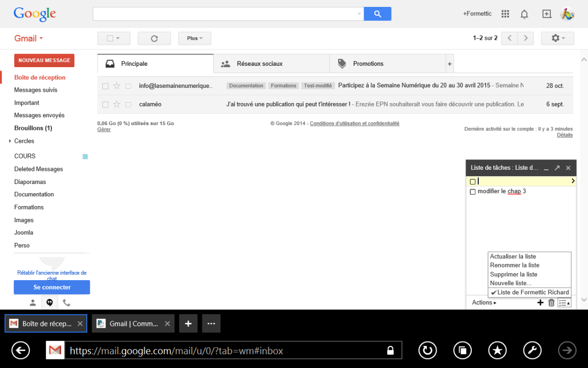588x368 pixels.
Task: Open the task Actions menu
Action: (484, 303)
